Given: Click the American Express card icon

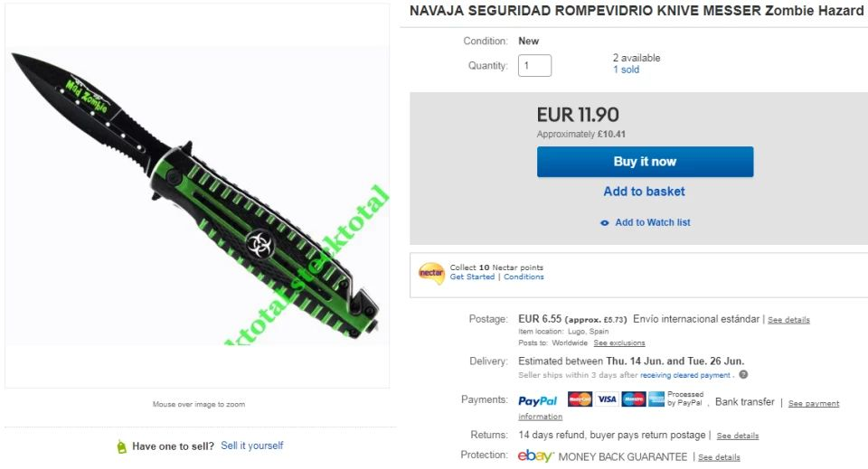Looking at the screenshot, I should tap(656, 399).
